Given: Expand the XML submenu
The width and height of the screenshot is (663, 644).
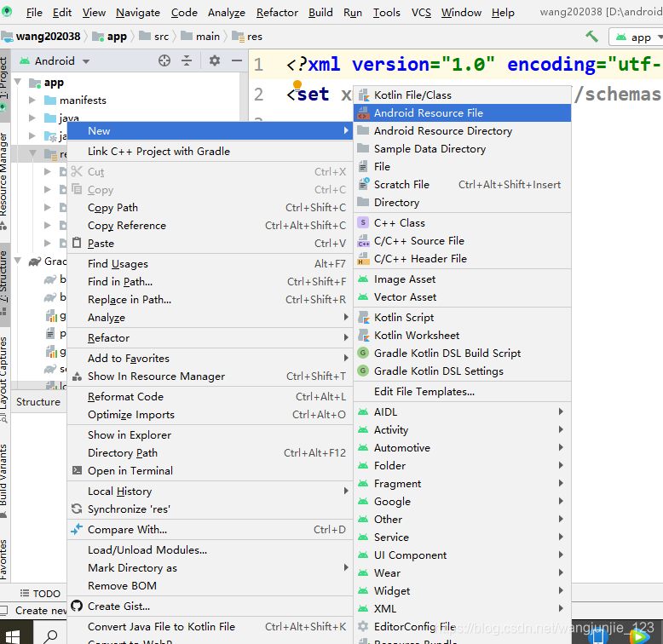Looking at the screenshot, I should point(462,608).
